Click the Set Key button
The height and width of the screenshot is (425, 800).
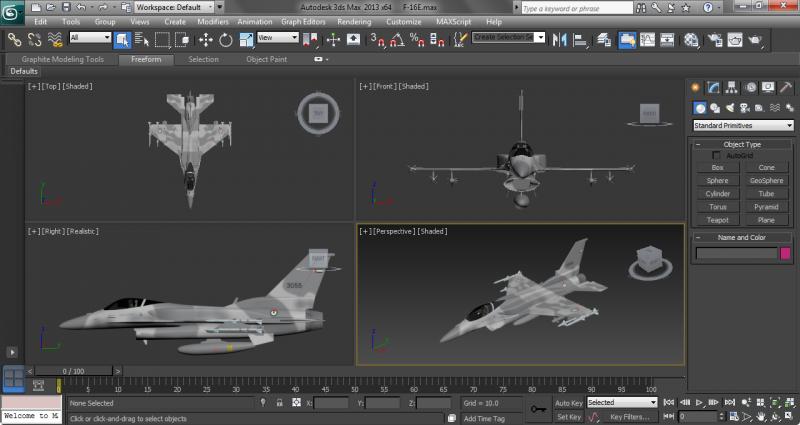pyautogui.click(x=568, y=417)
